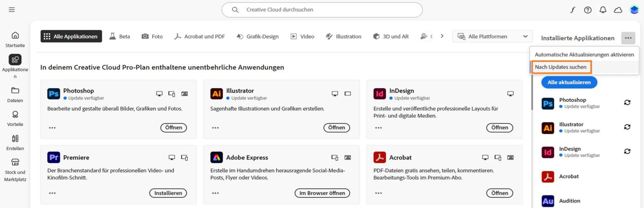
Task: Click desktop platform icon on InDesign card
Action: pyautogui.click(x=510, y=94)
